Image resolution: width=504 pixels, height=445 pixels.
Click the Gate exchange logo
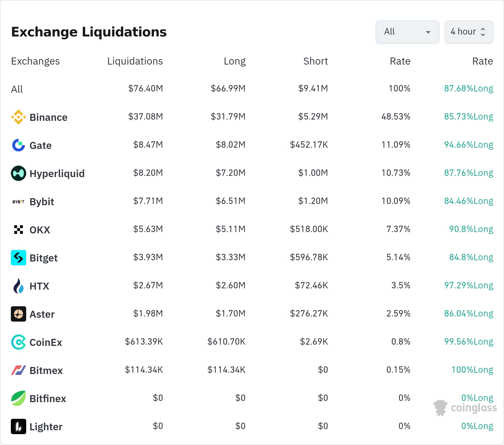(x=19, y=145)
